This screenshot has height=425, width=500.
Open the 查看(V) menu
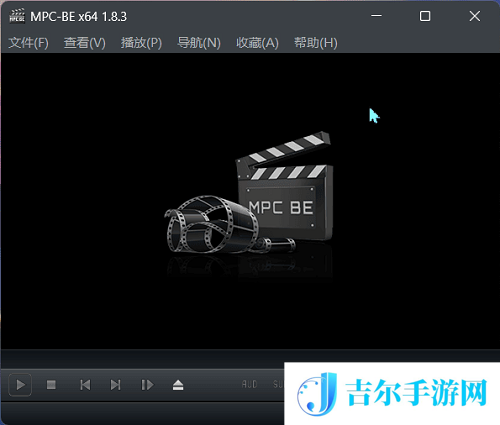85,43
